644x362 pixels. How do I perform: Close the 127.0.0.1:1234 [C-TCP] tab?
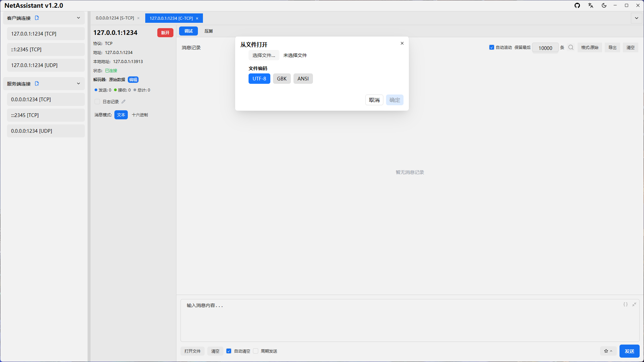click(x=197, y=18)
